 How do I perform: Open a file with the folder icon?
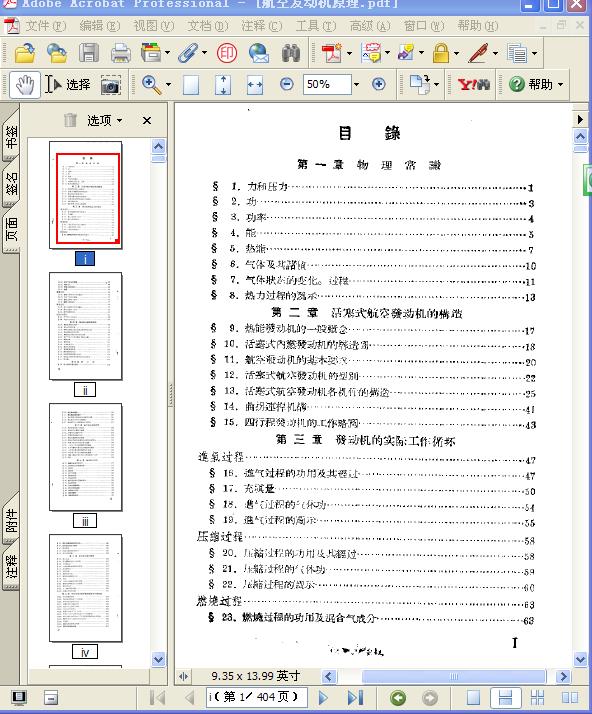25,53
